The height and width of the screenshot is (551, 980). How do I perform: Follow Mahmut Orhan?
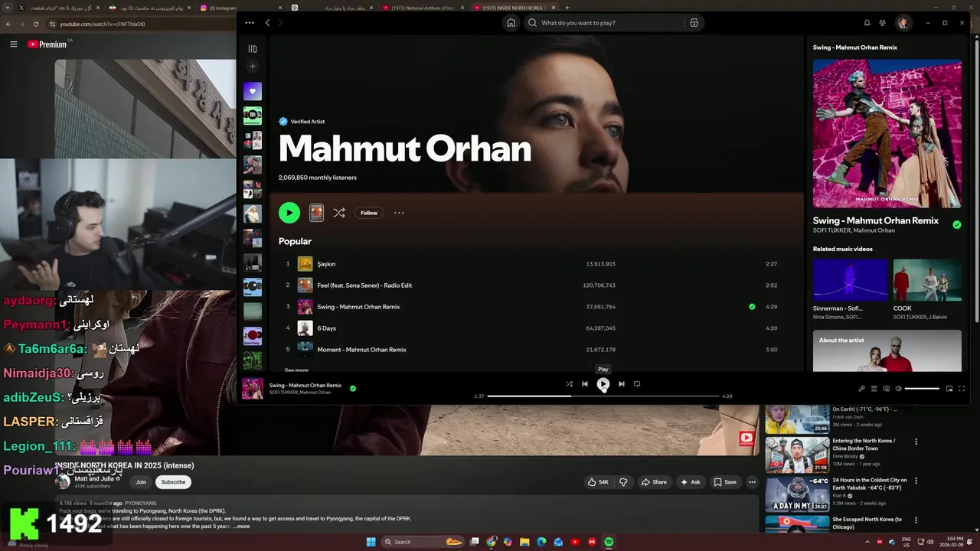pos(369,213)
